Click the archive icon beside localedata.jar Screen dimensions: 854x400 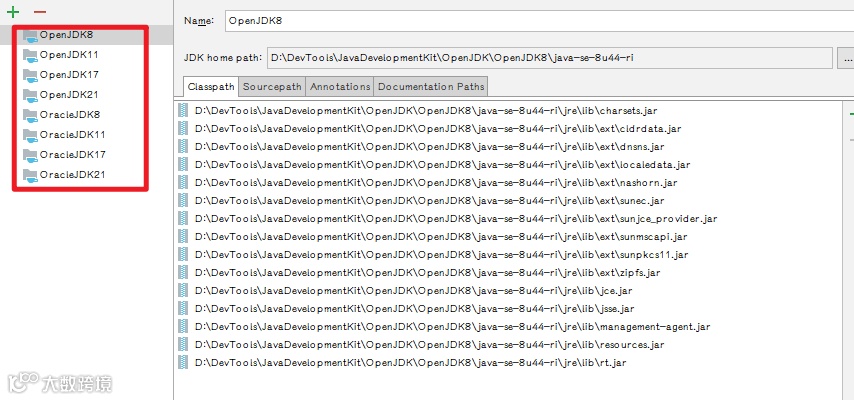click(x=183, y=164)
